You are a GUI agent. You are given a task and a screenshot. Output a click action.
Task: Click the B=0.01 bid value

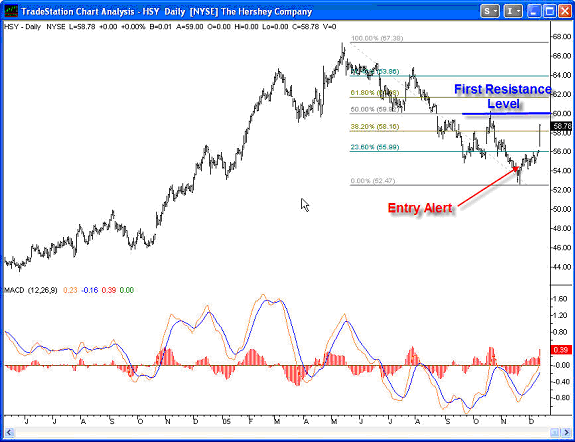pos(160,27)
